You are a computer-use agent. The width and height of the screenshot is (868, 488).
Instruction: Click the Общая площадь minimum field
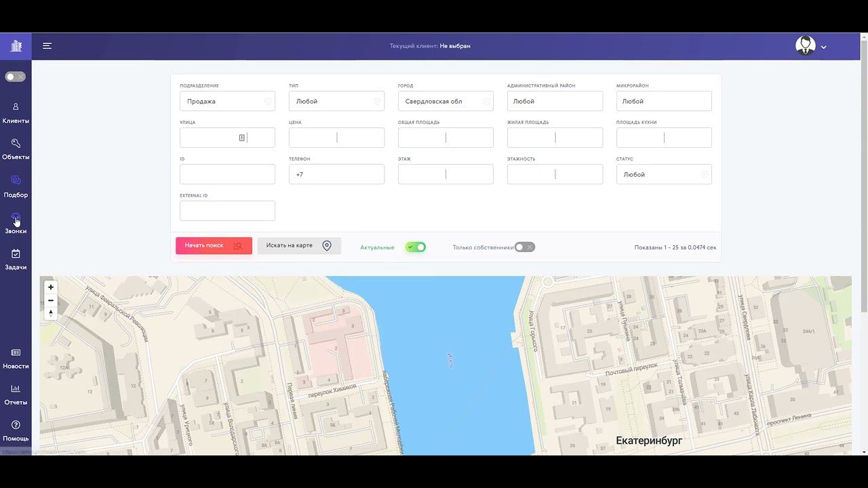click(422, 138)
